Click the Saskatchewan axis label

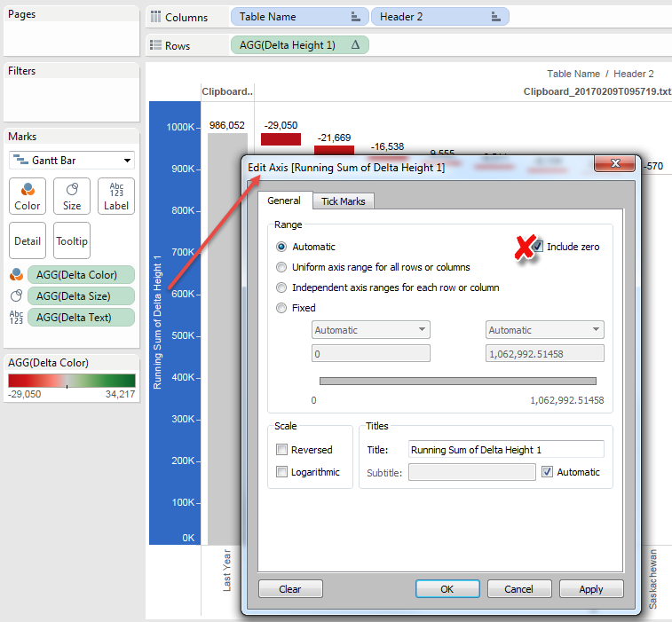(x=652, y=579)
